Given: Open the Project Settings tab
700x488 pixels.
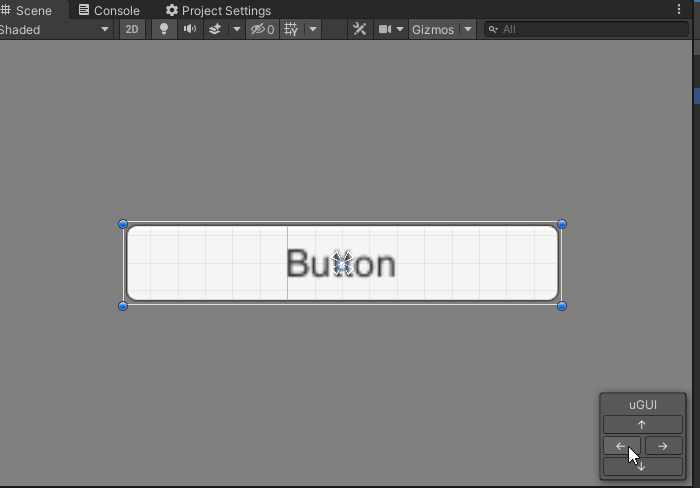Looking at the screenshot, I should [218, 10].
